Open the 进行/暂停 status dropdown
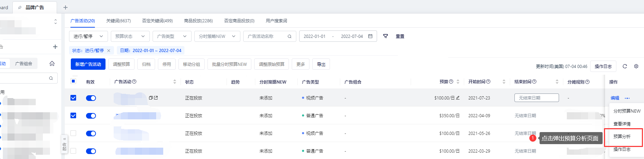 (x=89, y=36)
